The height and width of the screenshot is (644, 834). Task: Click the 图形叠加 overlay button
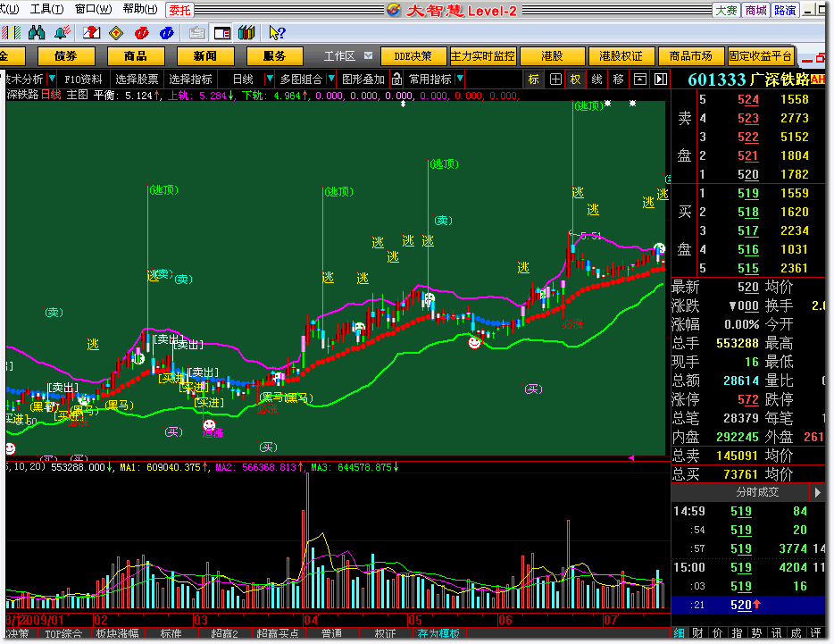pos(363,79)
